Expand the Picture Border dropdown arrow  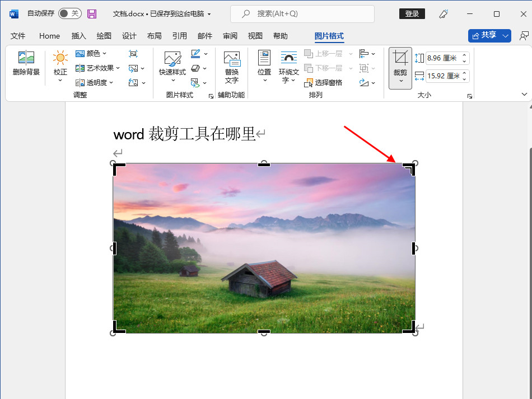206,54
